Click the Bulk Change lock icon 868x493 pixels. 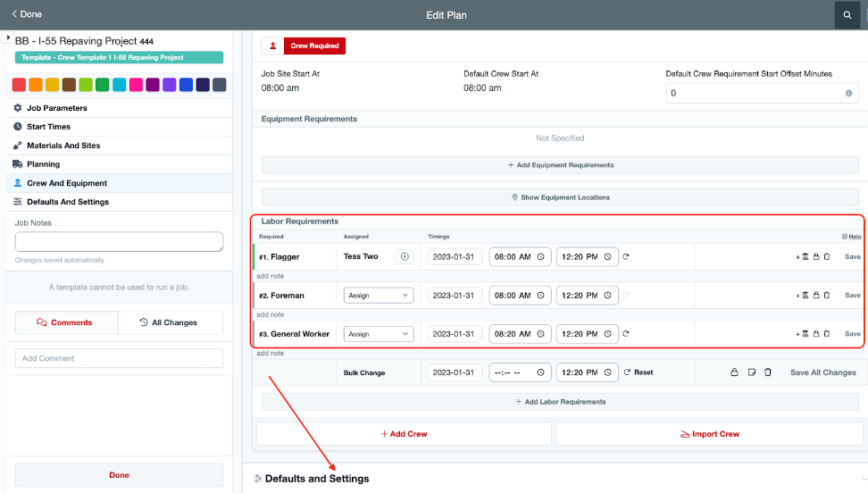pos(734,372)
